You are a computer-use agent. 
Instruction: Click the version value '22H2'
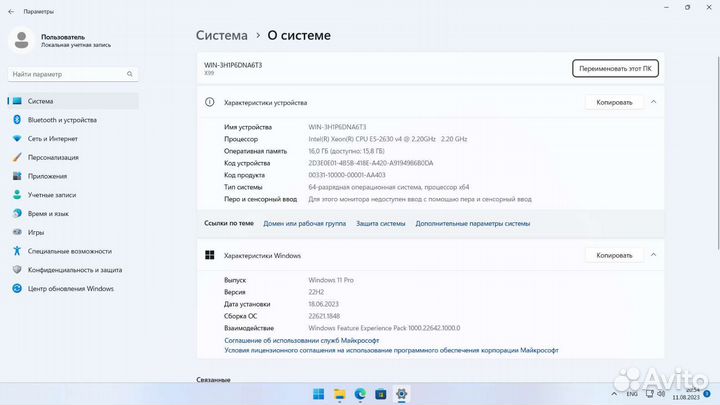coord(316,292)
